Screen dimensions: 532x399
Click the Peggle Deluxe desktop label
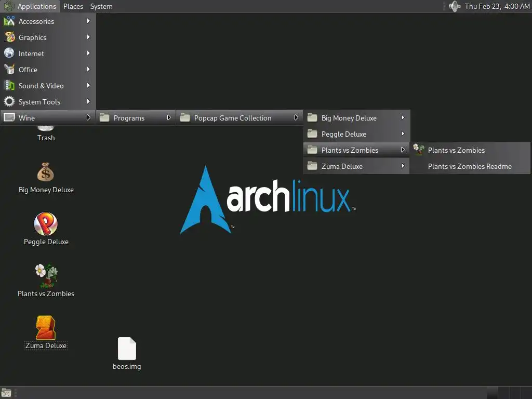coord(46,242)
